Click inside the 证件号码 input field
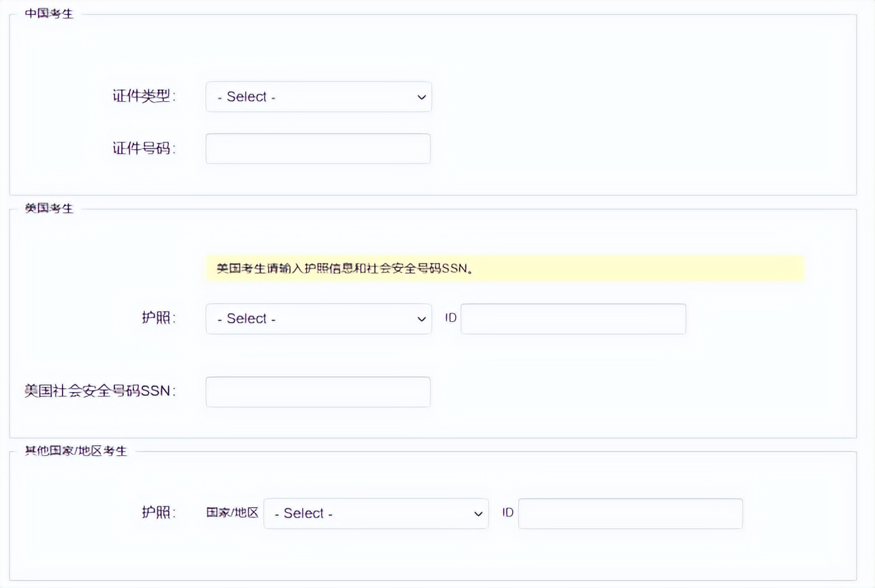875x588 pixels. coord(317,148)
